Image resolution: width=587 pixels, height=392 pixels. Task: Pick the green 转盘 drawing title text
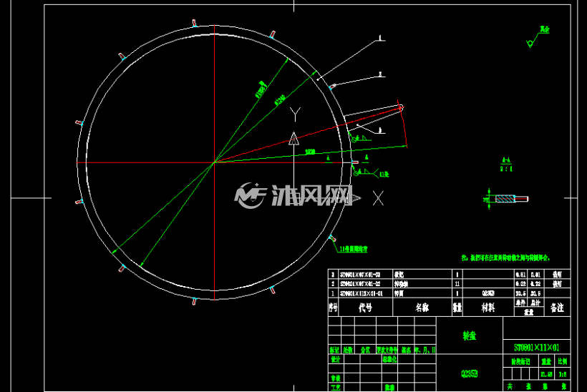click(470, 335)
